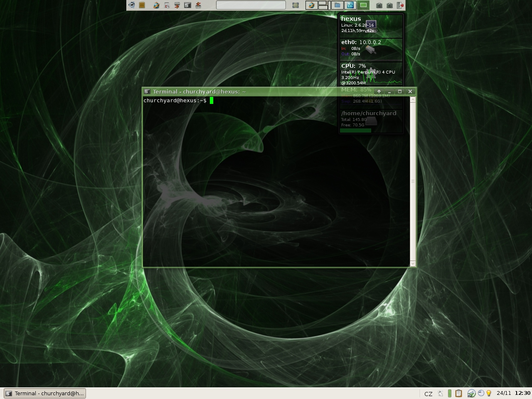Click the terminal scrollbar up arrow
The height and width of the screenshot is (399, 532).
tap(413, 100)
